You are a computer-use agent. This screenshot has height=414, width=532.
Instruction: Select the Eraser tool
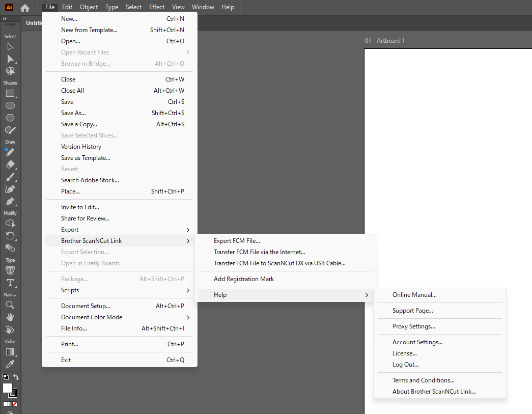[10, 164]
